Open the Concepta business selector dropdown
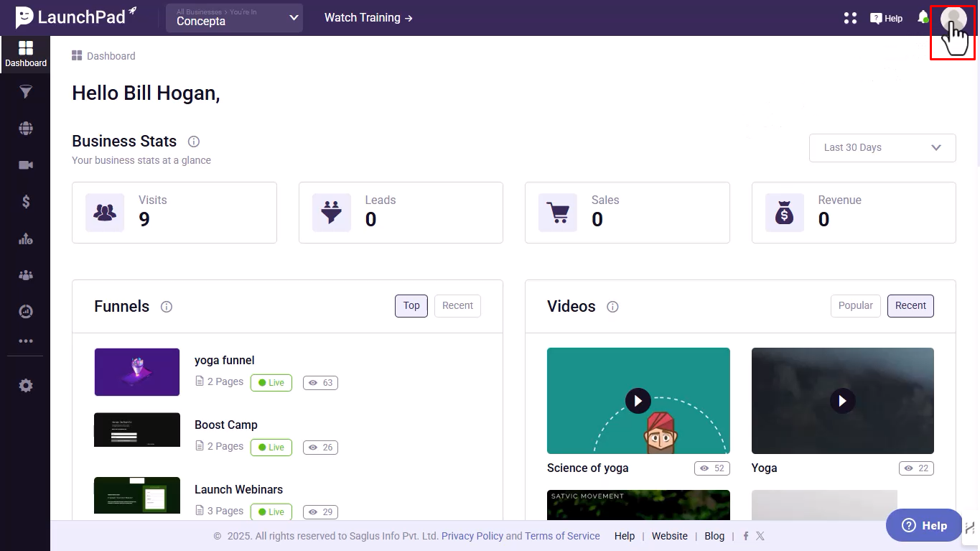 click(x=234, y=18)
